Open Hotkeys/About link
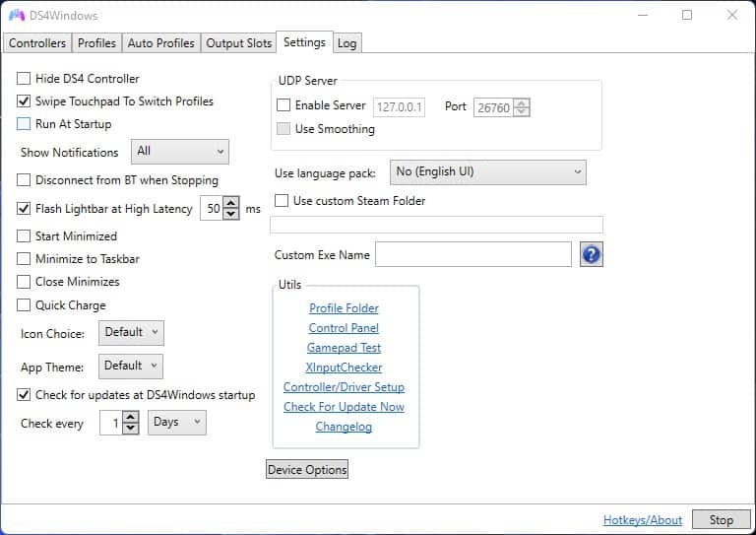 [643, 520]
